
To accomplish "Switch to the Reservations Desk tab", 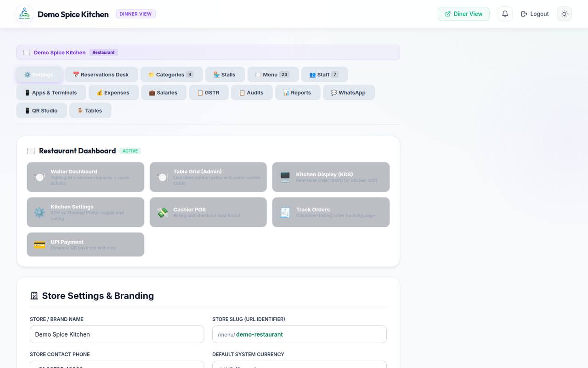I will click(101, 75).
